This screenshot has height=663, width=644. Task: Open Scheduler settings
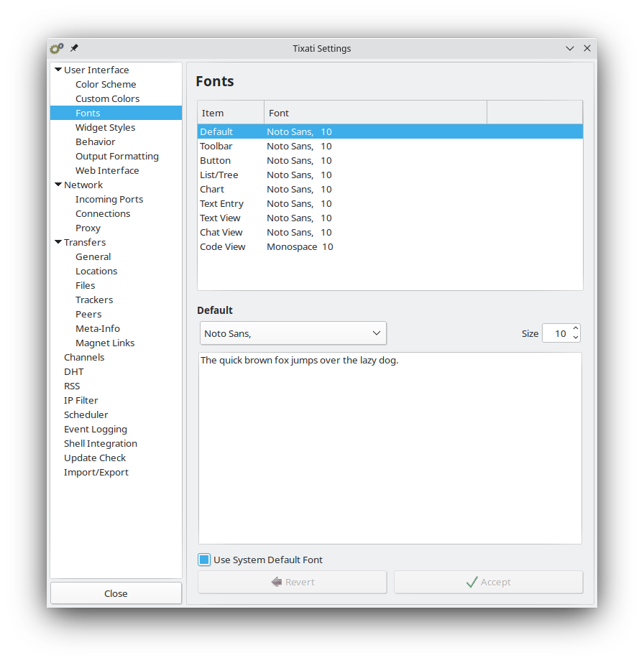(86, 414)
